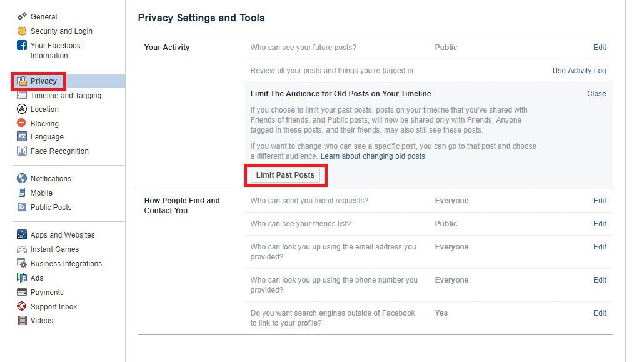Open the Payments card icon
This screenshot has width=644, height=362.
[22, 292]
